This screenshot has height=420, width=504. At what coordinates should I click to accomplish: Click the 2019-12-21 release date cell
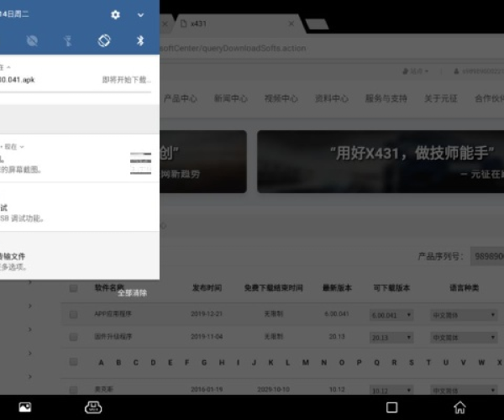click(207, 313)
